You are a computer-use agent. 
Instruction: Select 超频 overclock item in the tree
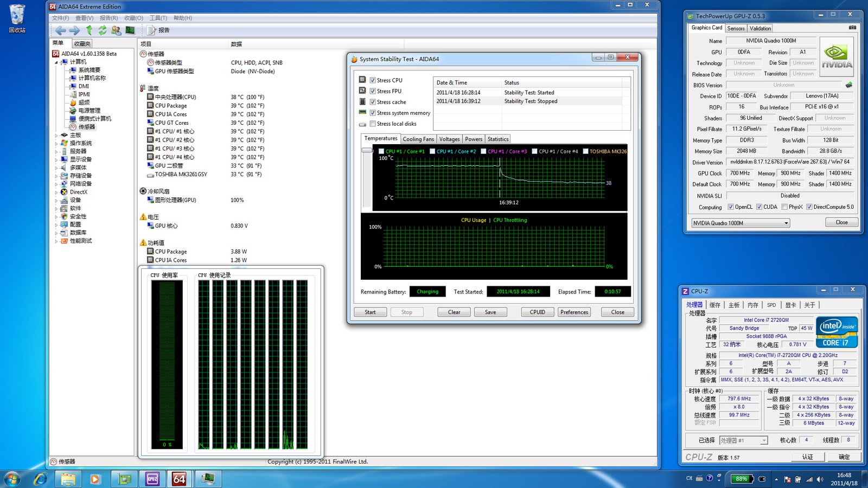tap(84, 102)
